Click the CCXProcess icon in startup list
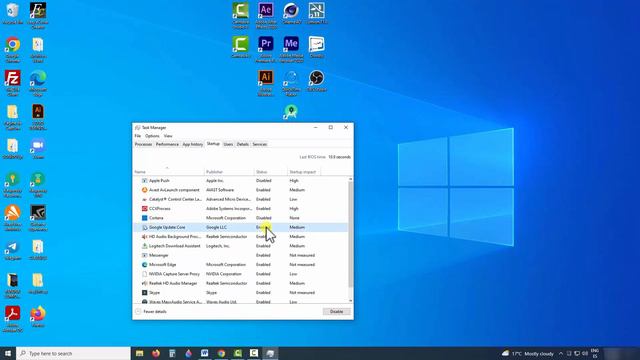Viewport: 640px width, 360px height. tap(144, 209)
